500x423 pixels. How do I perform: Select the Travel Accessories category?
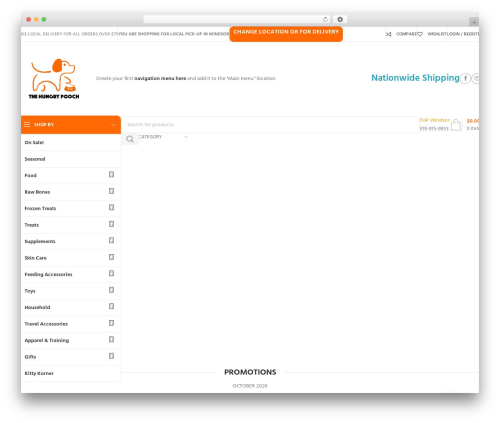click(71, 324)
